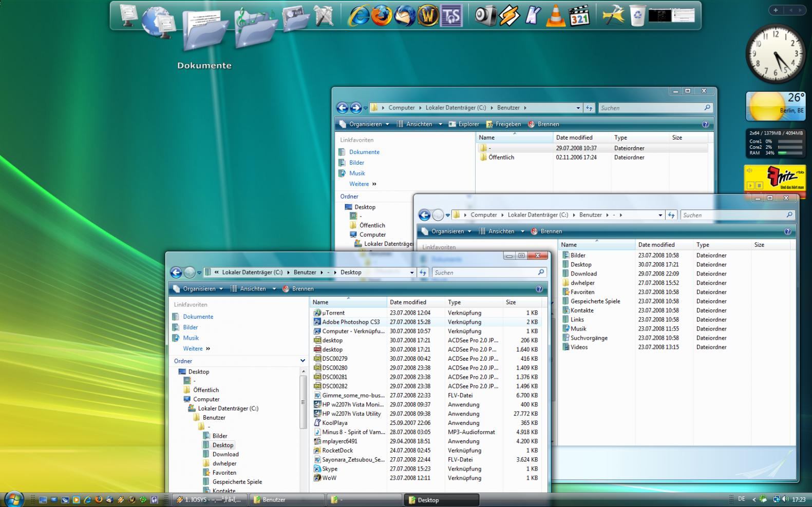
Task: Launch Firefox from the top dock
Action: tap(382, 16)
